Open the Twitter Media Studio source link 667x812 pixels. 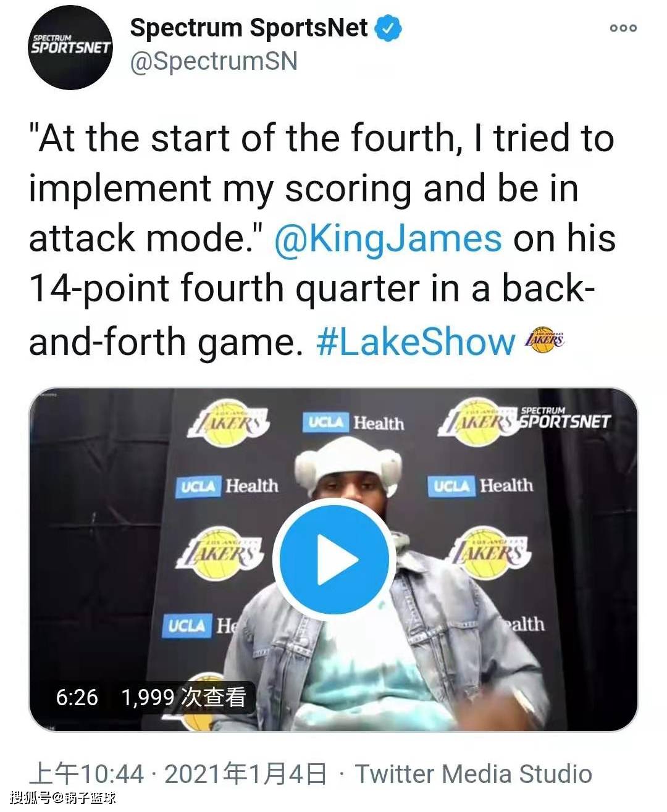tap(473, 774)
